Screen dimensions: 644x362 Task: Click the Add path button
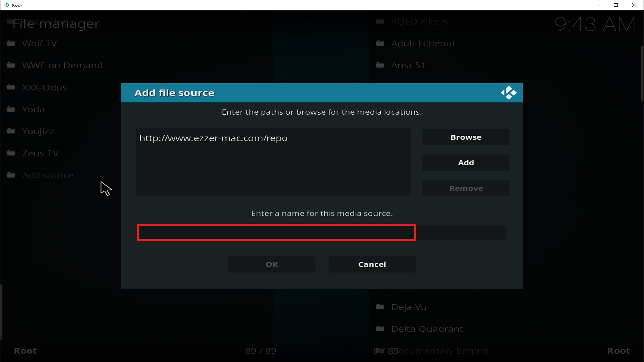(x=466, y=163)
